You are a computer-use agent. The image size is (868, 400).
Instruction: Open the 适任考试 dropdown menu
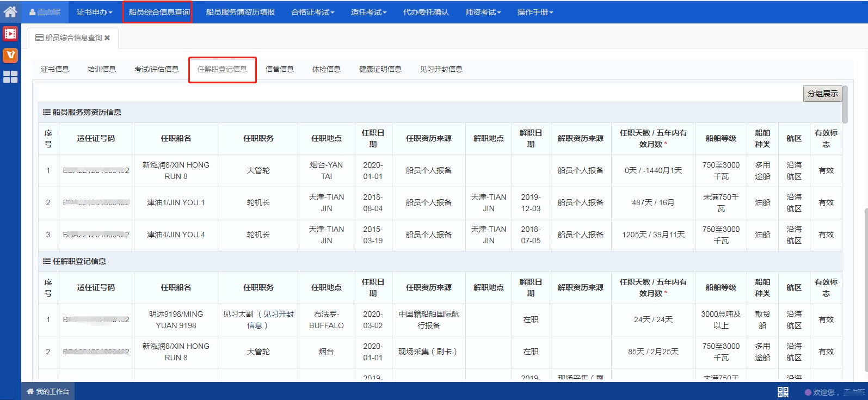[368, 12]
